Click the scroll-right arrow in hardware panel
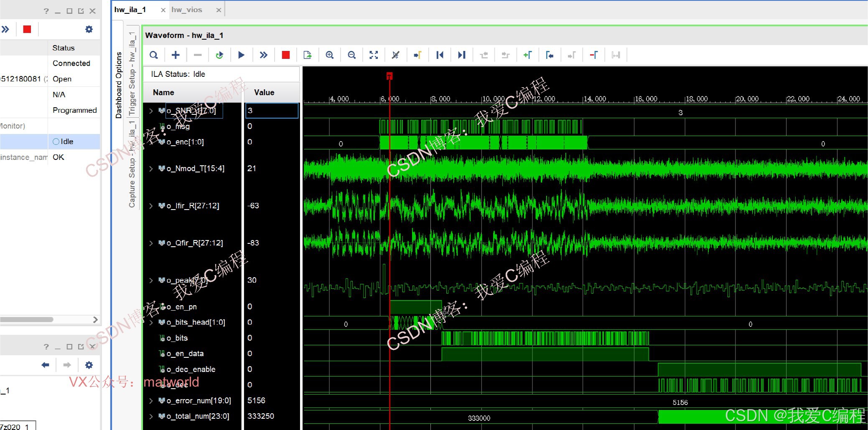This screenshot has height=430, width=868. click(95, 320)
